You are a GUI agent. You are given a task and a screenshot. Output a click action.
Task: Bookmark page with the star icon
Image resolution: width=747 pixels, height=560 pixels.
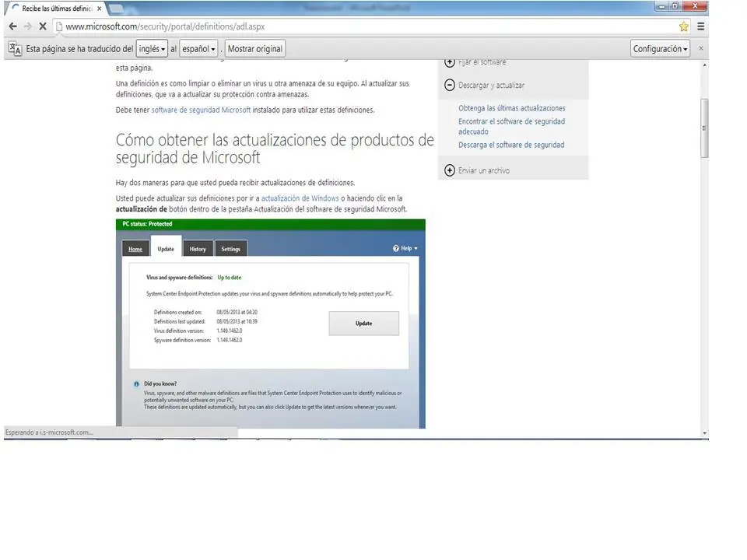(x=684, y=26)
